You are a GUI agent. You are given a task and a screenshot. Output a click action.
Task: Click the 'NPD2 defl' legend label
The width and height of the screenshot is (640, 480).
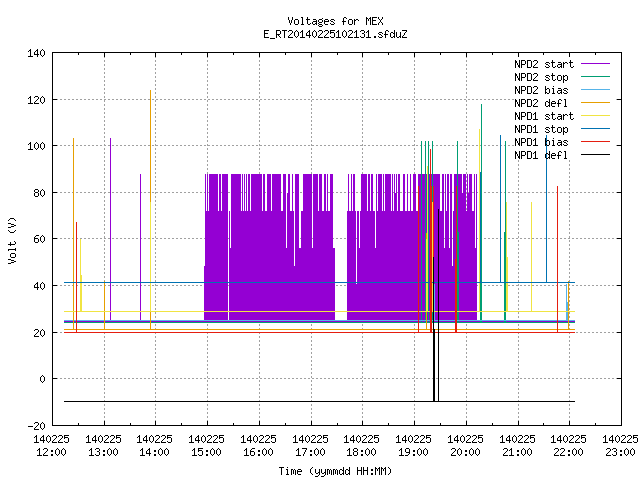click(541, 103)
